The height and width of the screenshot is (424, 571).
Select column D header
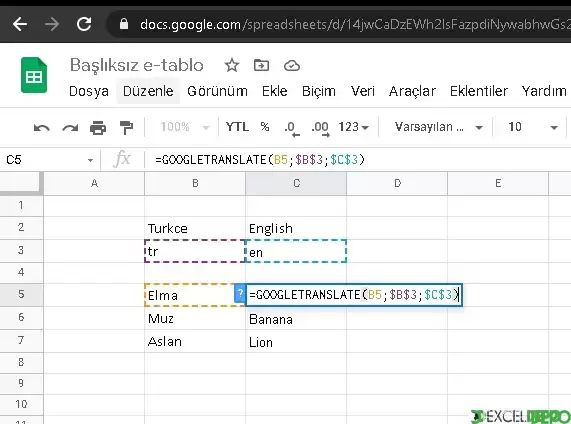(397, 183)
